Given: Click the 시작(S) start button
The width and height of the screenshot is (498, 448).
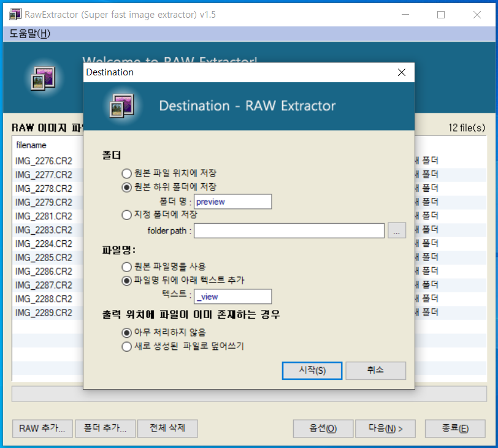Looking at the screenshot, I should (312, 370).
